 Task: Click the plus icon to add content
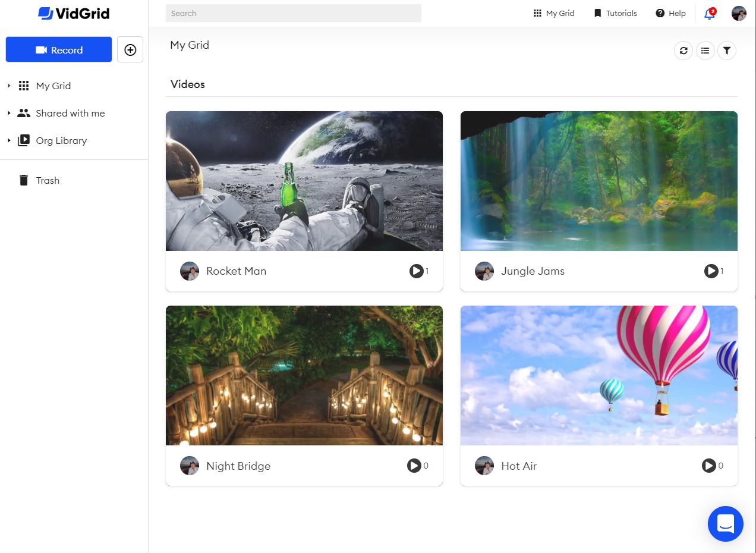(130, 49)
